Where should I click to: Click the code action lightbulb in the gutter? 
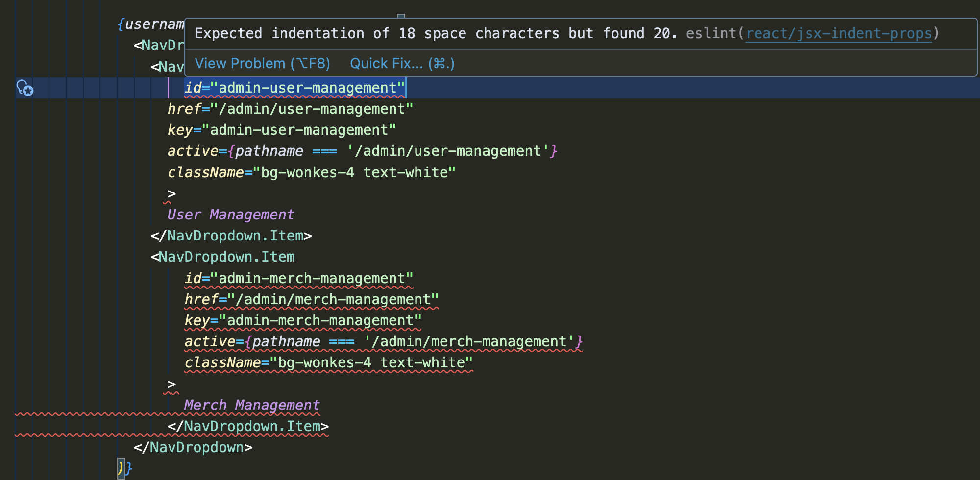coord(24,88)
